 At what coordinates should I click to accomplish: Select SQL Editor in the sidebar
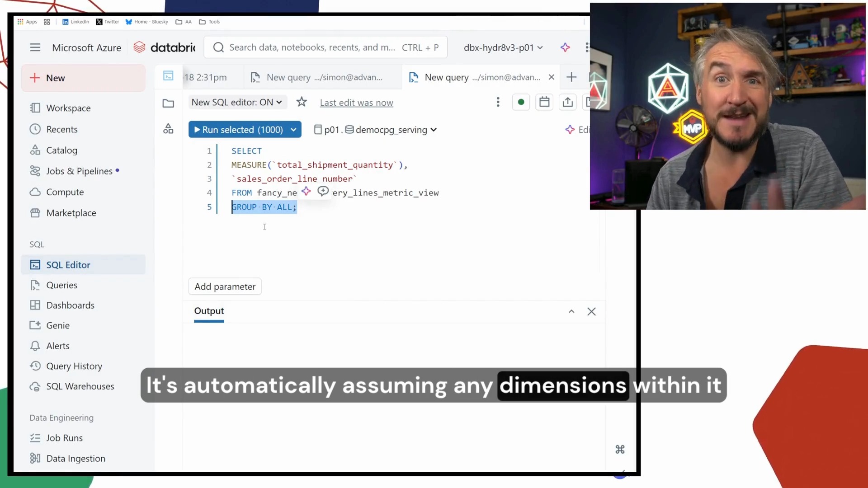pos(83,265)
